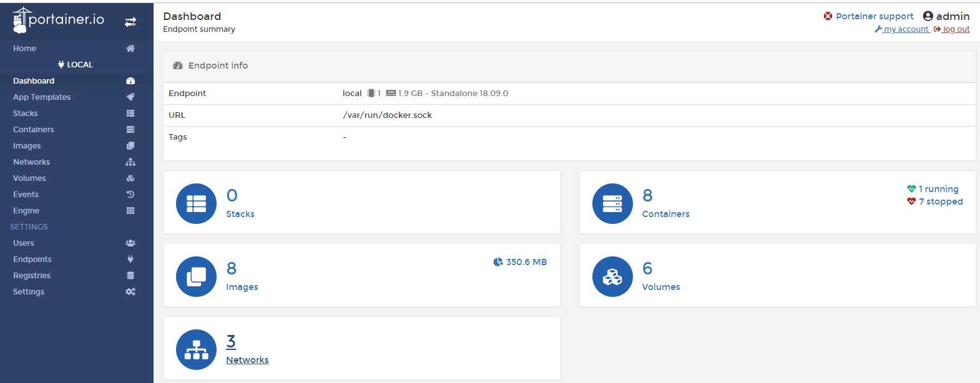Click the Endpoints plug icon

(130, 259)
